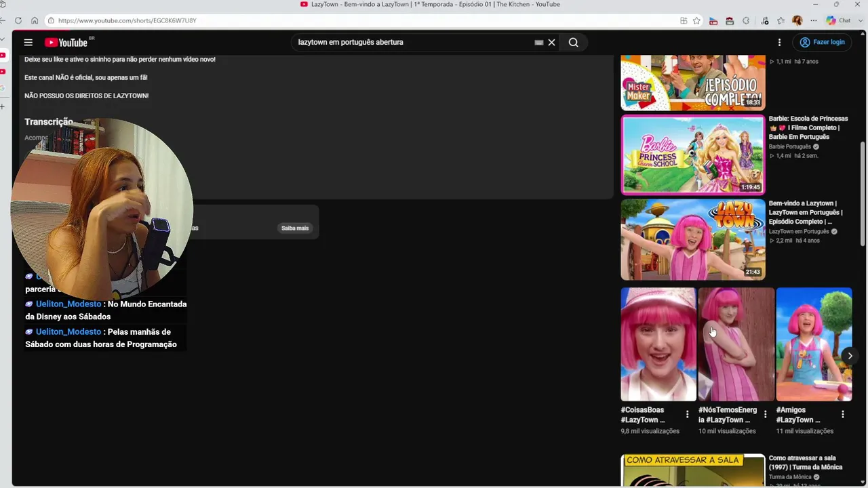
Task: Go to the browser home page
Action: click(35, 20)
